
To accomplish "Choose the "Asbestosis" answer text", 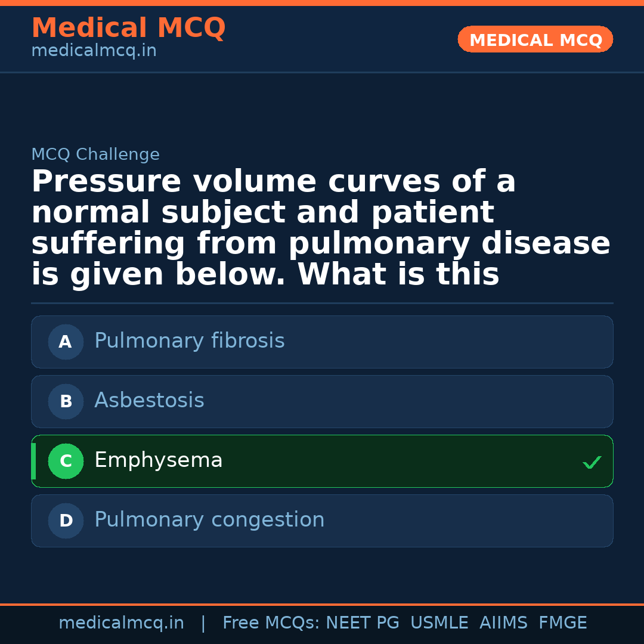I will 149,401.
